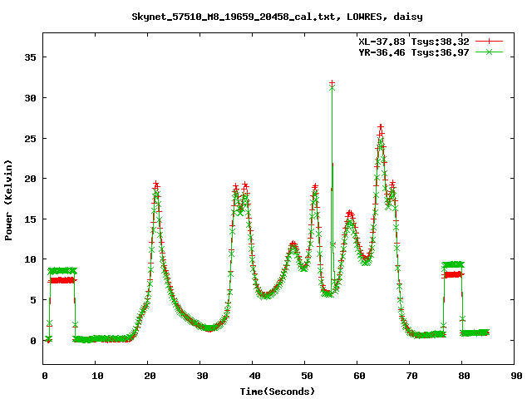Click the y-axis tick label 15
The width and height of the screenshot is (532, 399).
click(x=30, y=219)
